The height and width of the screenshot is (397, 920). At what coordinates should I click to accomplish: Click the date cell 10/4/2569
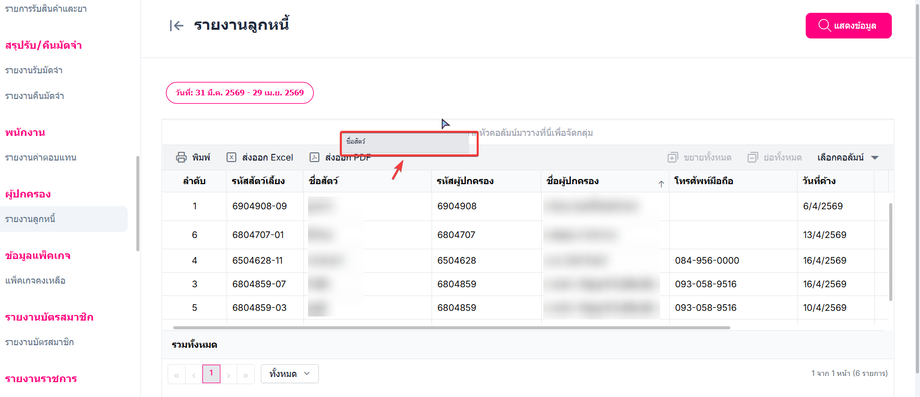pyautogui.click(x=836, y=308)
